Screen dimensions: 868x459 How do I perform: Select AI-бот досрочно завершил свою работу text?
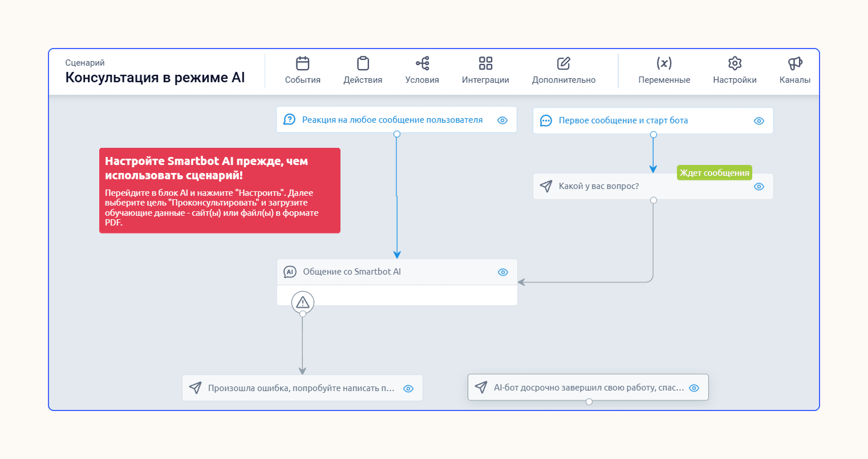coord(589,388)
